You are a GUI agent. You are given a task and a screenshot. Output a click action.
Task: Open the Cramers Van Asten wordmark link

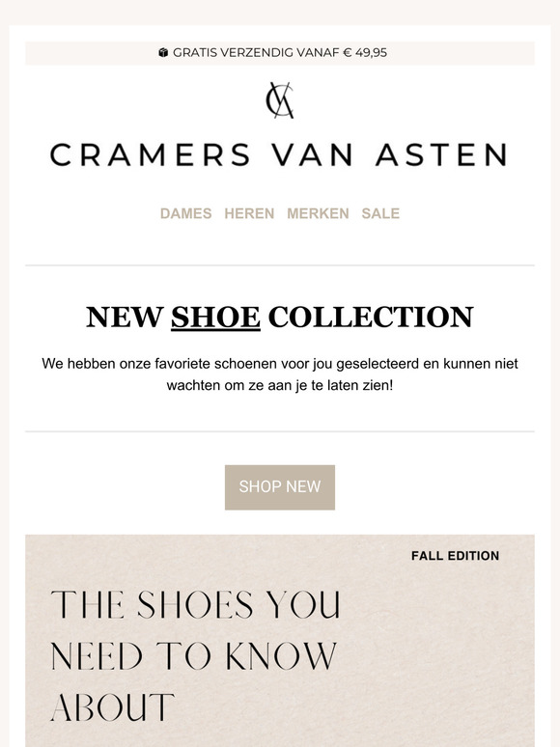click(280, 155)
